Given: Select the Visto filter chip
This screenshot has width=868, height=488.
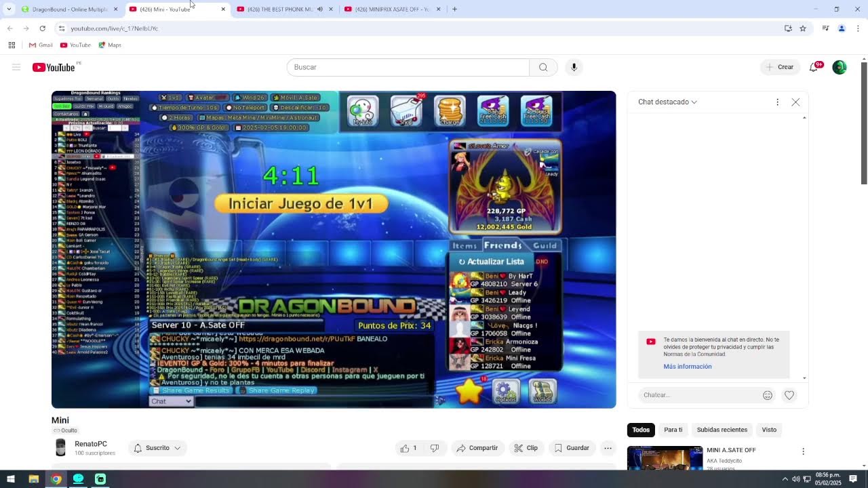Looking at the screenshot, I should pyautogui.click(x=769, y=430).
